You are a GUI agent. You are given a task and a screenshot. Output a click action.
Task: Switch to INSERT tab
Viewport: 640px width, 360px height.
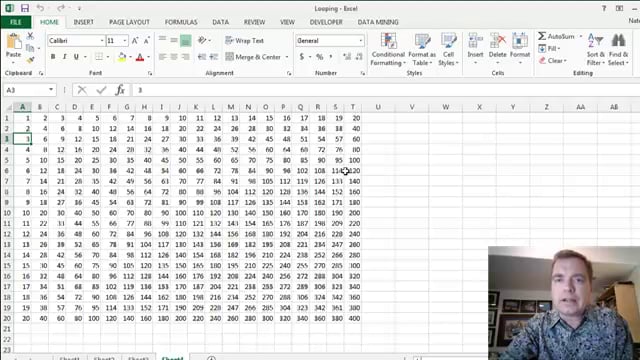pos(83,22)
